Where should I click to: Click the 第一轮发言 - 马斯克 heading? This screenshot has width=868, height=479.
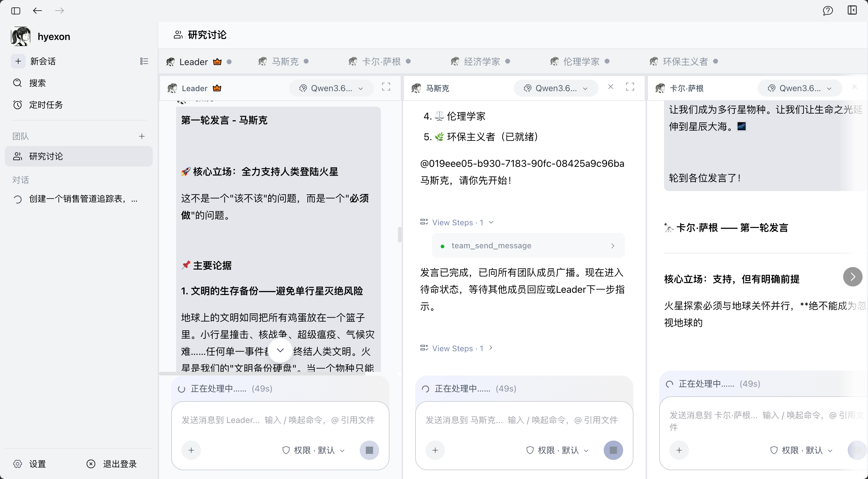(x=224, y=120)
